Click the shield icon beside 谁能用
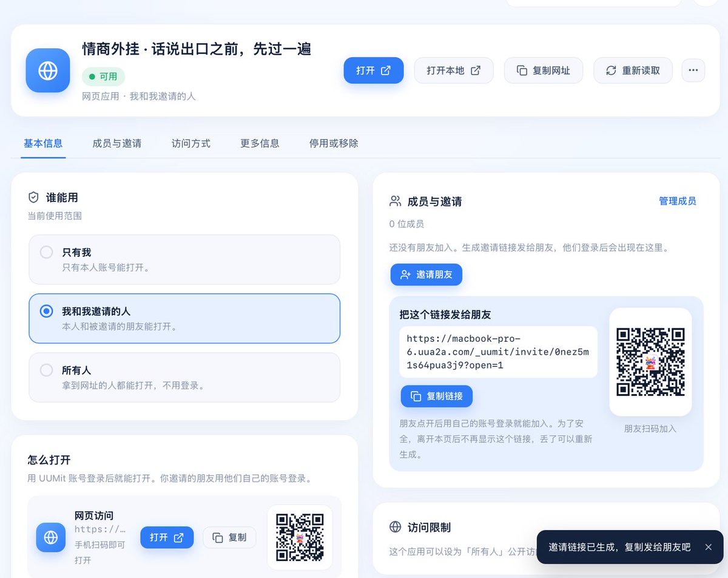Screen dimensions: 728x578 click(34, 197)
